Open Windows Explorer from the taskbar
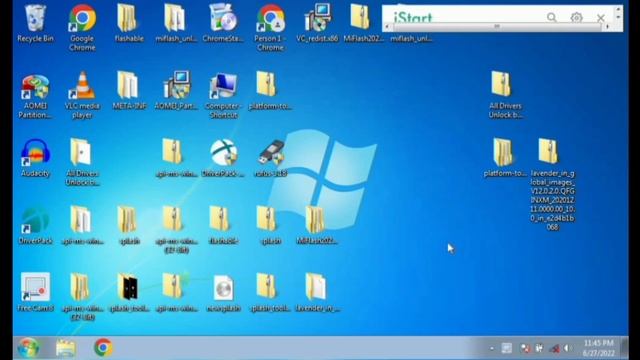The height and width of the screenshot is (360, 640). click(x=66, y=348)
